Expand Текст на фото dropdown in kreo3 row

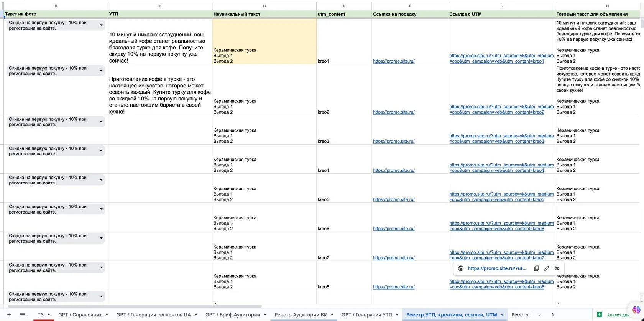click(x=101, y=122)
